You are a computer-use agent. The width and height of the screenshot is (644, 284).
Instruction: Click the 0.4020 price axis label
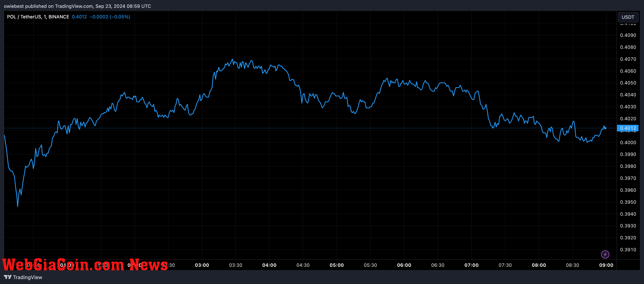pos(628,119)
